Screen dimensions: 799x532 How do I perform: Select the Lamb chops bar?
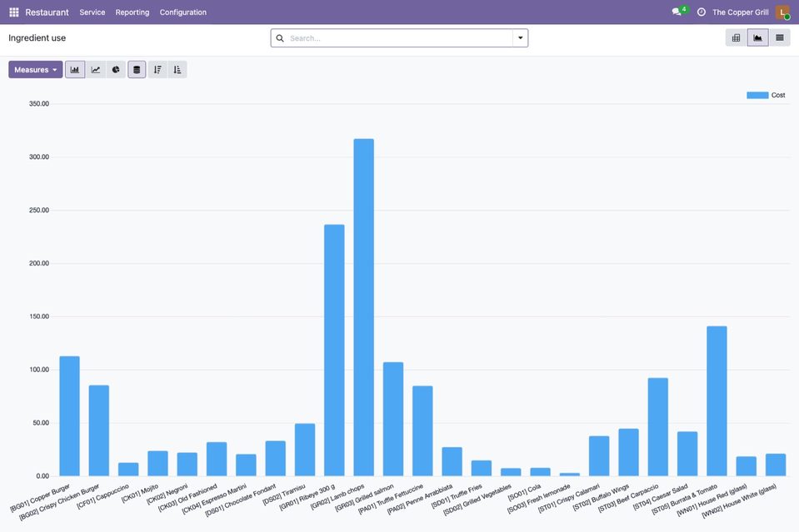[x=364, y=307]
